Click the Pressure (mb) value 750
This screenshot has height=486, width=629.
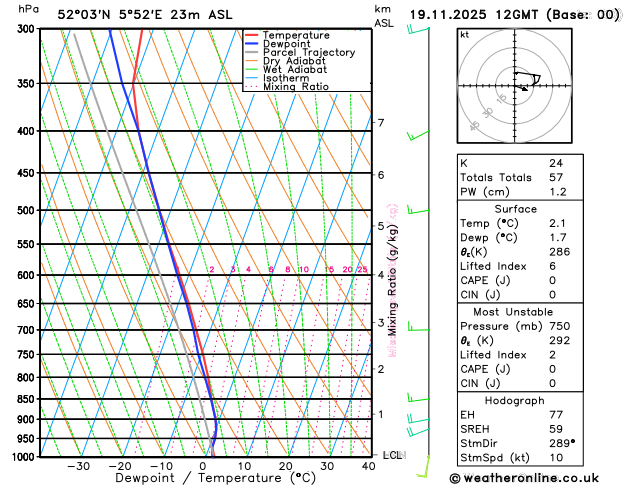[560, 326]
